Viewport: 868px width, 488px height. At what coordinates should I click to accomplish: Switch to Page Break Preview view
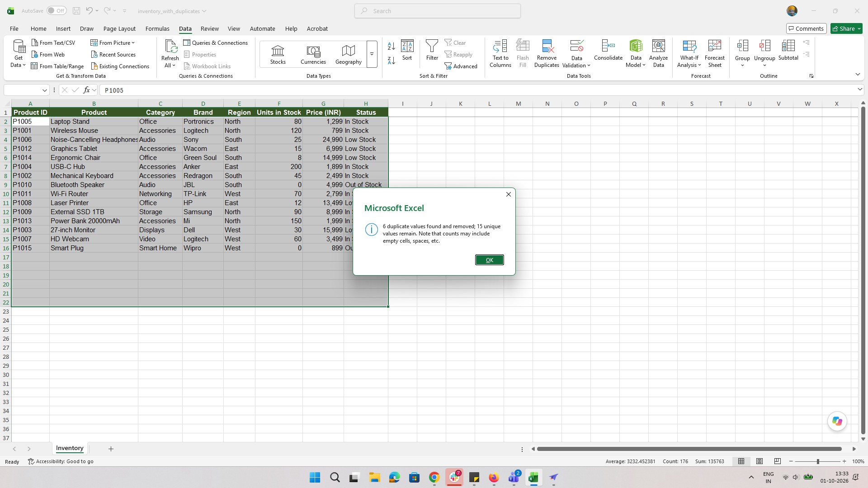(777, 461)
